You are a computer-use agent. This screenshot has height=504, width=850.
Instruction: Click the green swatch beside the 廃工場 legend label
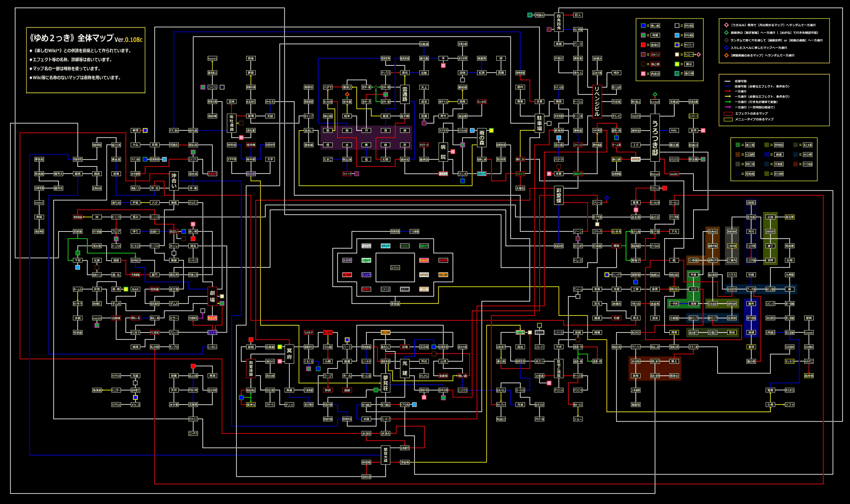point(737,145)
